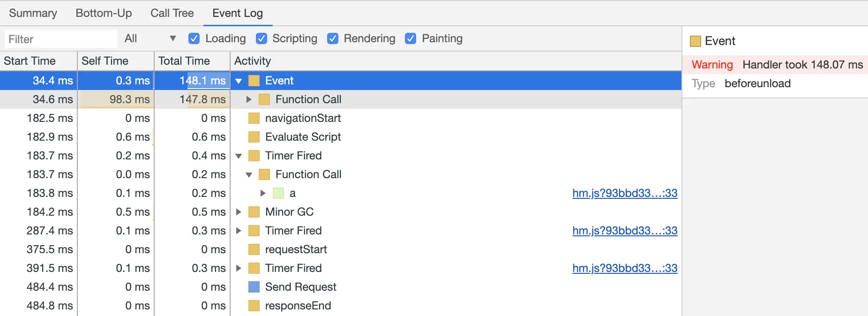The image size is (868, 316).
Task: Disable the Rendering checkbox
Action: [x=333, y=38]
